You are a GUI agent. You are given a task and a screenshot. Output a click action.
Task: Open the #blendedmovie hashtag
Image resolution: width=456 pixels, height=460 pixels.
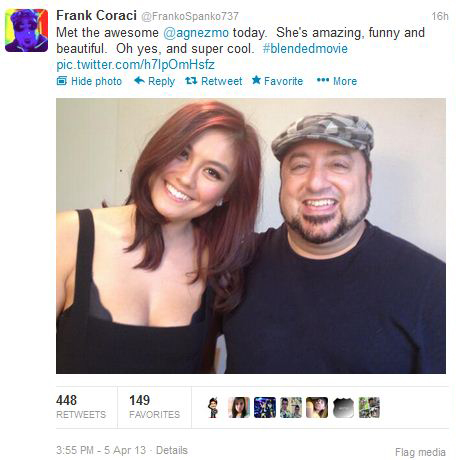305,49
